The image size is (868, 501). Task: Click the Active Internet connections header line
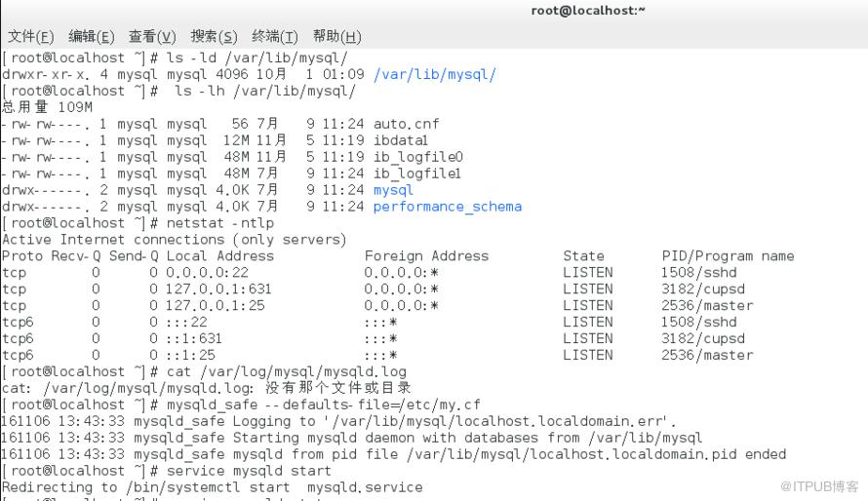175,240
